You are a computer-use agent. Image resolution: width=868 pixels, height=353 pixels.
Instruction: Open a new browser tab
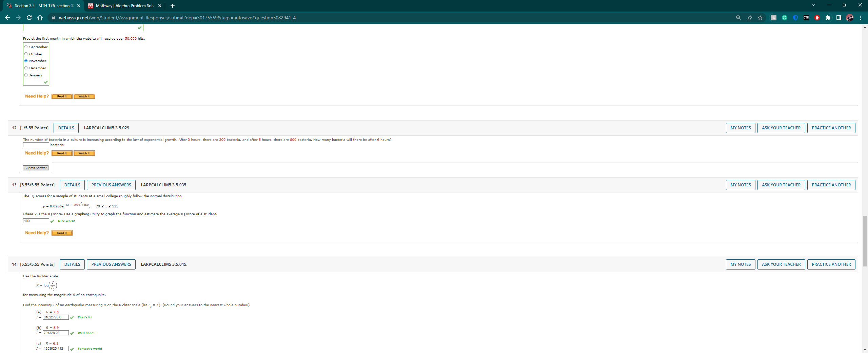tap(173, 6)
